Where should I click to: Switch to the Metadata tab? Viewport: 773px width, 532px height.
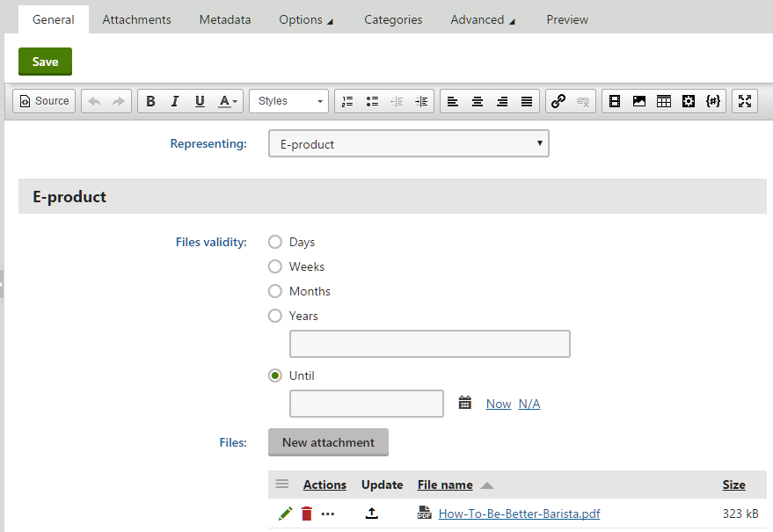[x=225, y=18]
